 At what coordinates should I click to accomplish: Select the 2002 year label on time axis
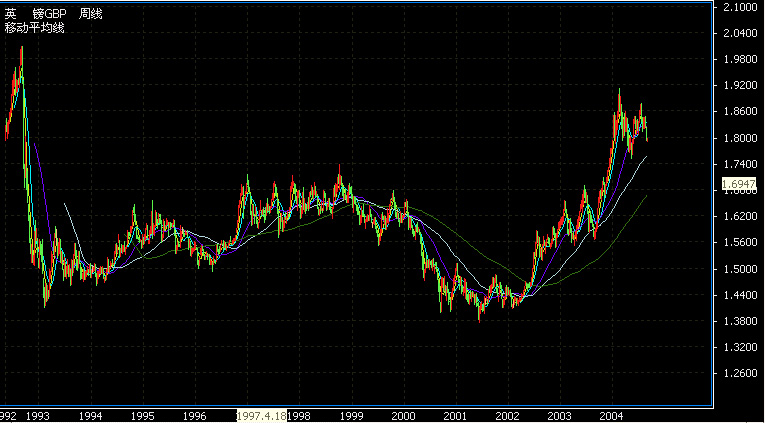(x=507, y=415)
